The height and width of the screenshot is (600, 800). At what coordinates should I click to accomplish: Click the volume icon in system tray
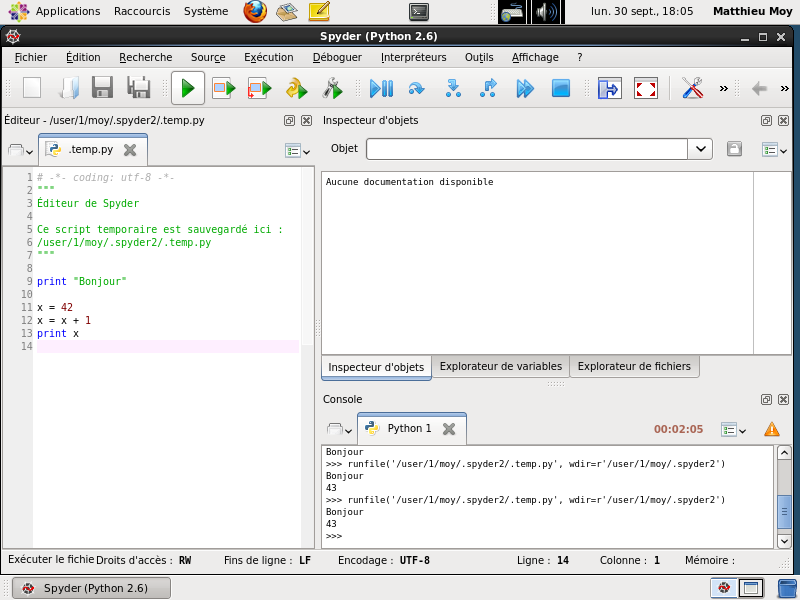546,12
